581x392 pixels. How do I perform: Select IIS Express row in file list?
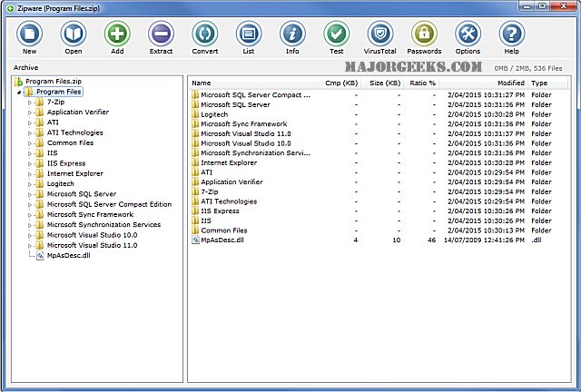(378, 211)
